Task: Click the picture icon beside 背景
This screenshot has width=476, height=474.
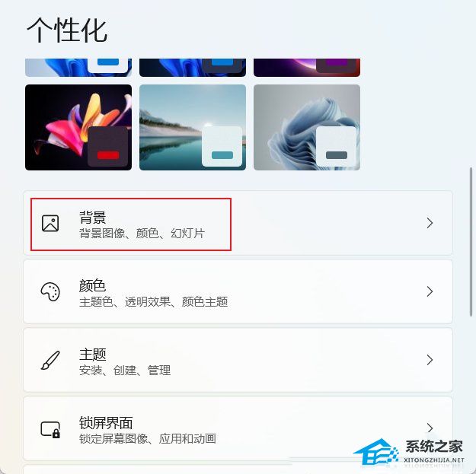Action: tap(50, 223)
